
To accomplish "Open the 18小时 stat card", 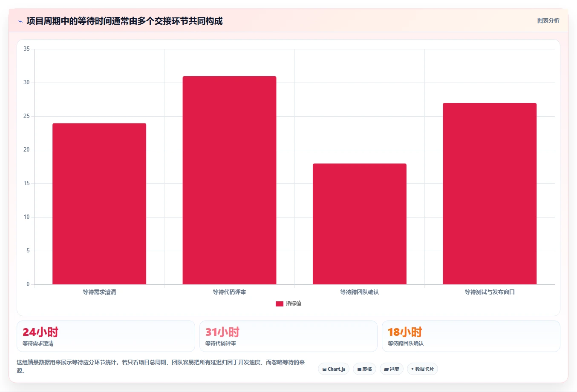I will pos(471,336).
